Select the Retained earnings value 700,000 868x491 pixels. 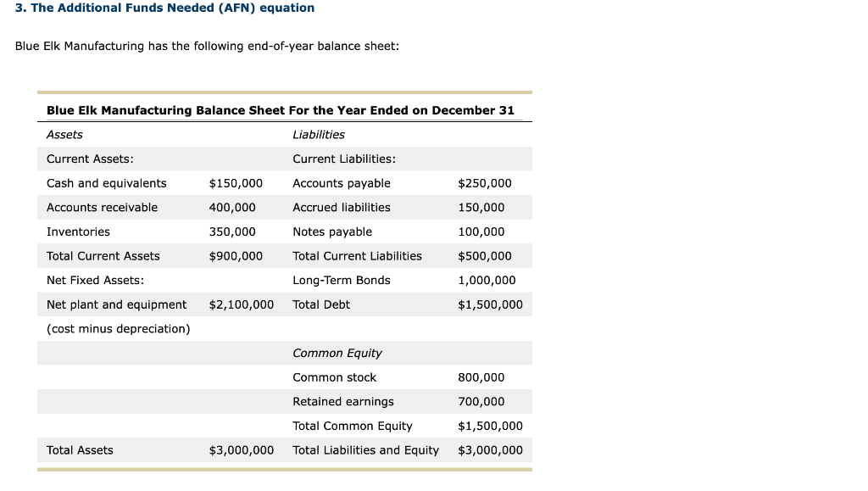tap(481, 402)
